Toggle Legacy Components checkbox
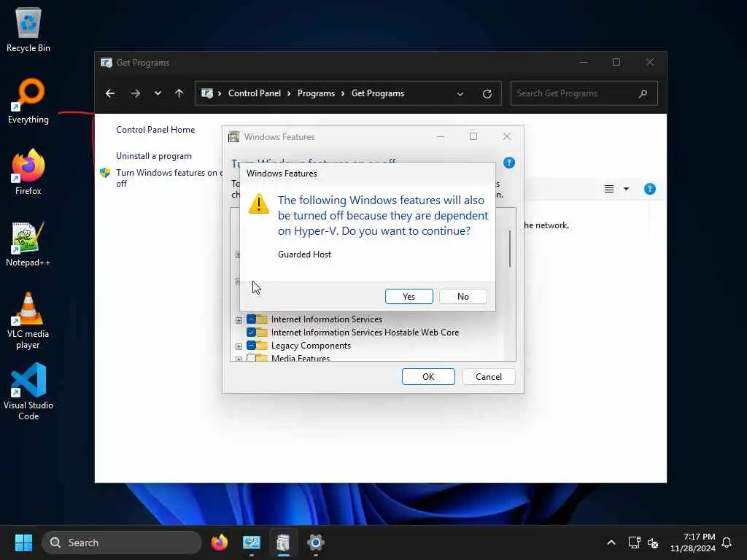The width and height of the screenshot is (747, 560). coord(251,346)
